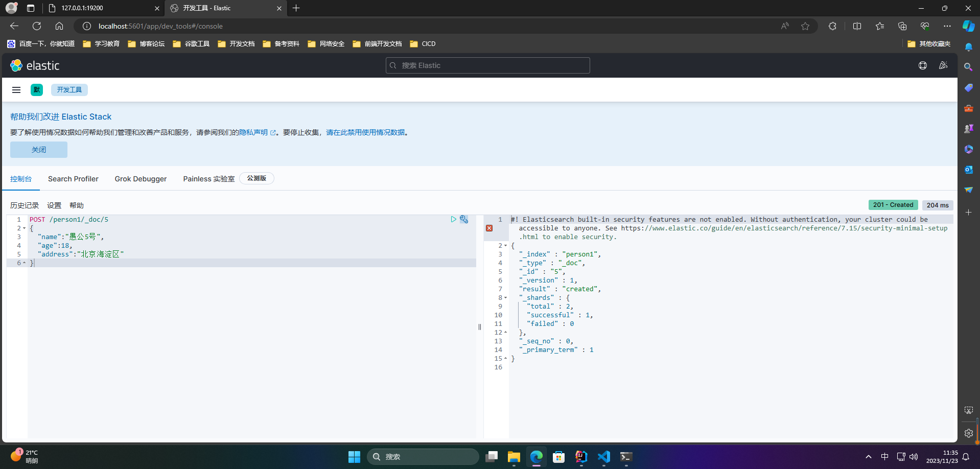Open the 帮助 help menu
980x469 pixels.
pos(77,205)
